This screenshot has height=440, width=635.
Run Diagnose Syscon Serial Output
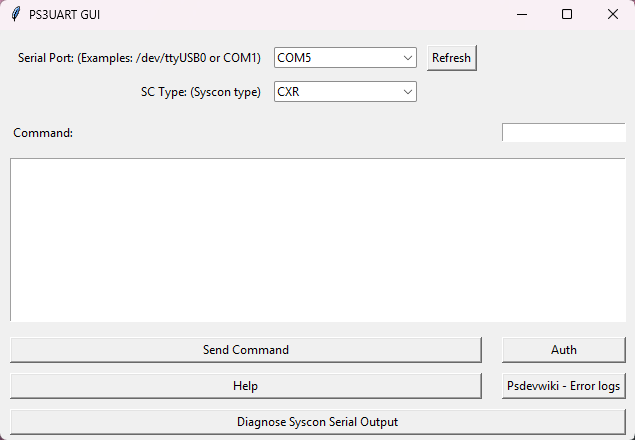[317, 422]
